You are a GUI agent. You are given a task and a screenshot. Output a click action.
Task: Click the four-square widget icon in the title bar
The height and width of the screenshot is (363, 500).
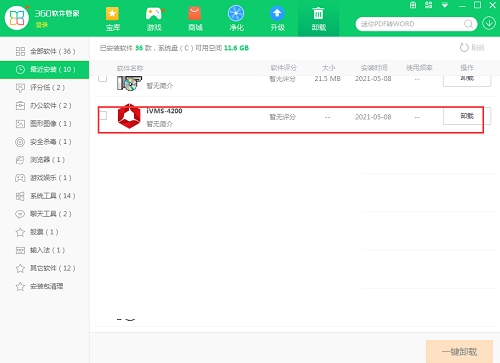(429, 5)
